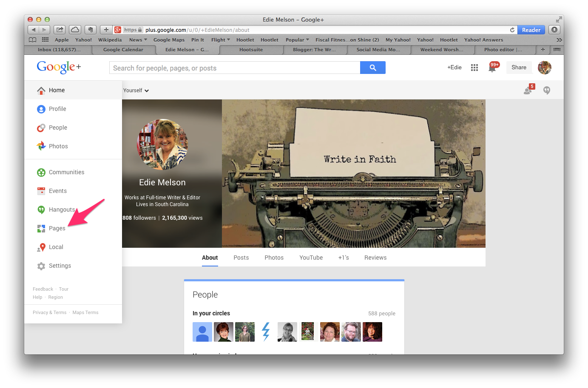Select the Hootsuite browser tab
The height and width of the screenshot is (388, 588).
pos(251,50)
